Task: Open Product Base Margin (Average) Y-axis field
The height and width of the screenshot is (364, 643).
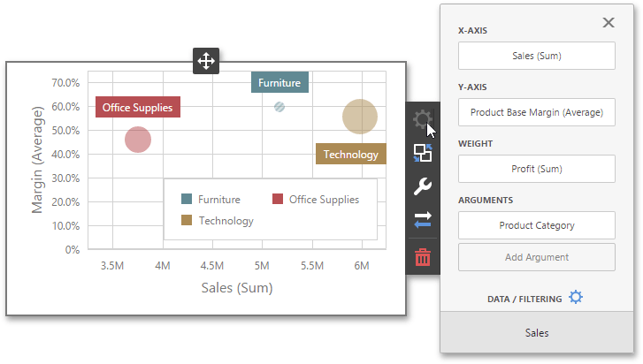Action: point(536,112)
